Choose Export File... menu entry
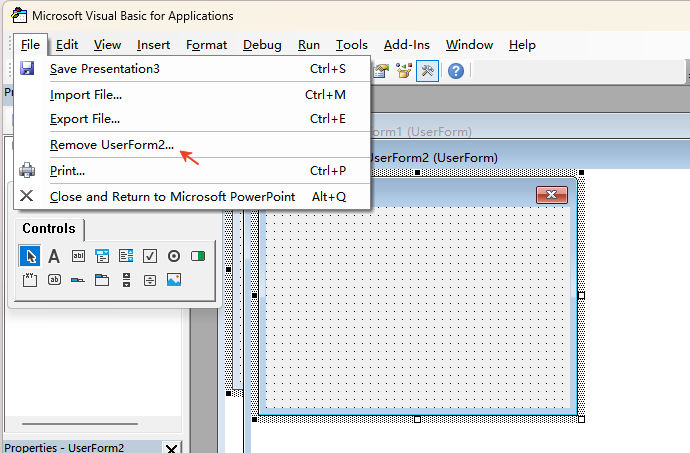690x453 pixels. [192, 119]
